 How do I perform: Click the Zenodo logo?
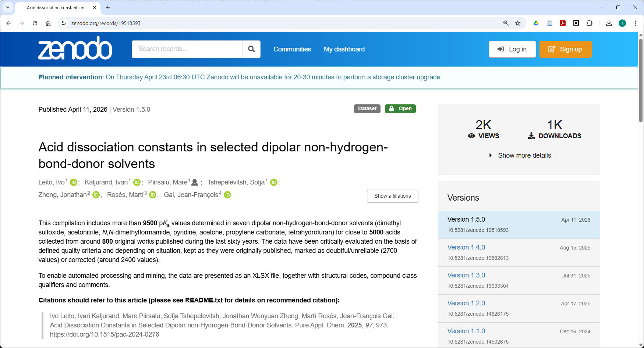[75, 49]
